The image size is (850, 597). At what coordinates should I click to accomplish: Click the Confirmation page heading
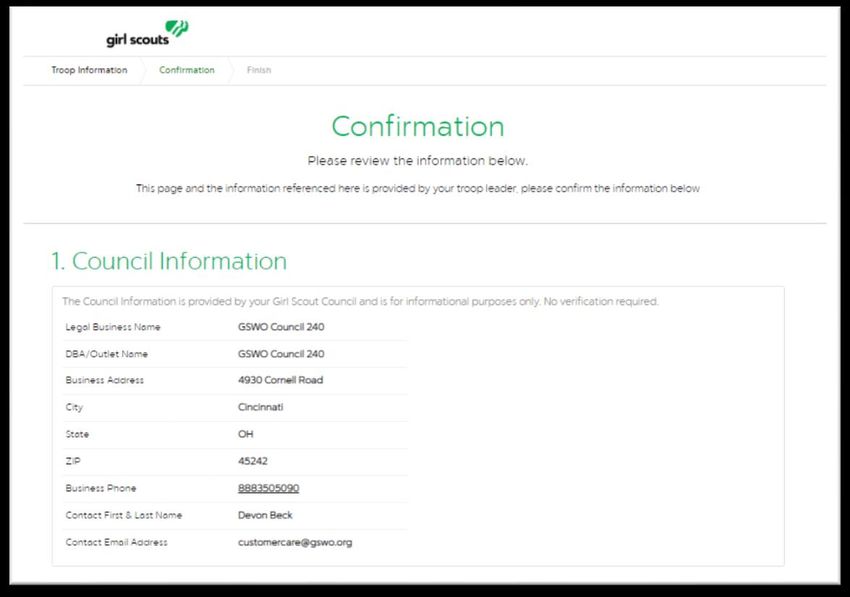[x=418, y=126]
